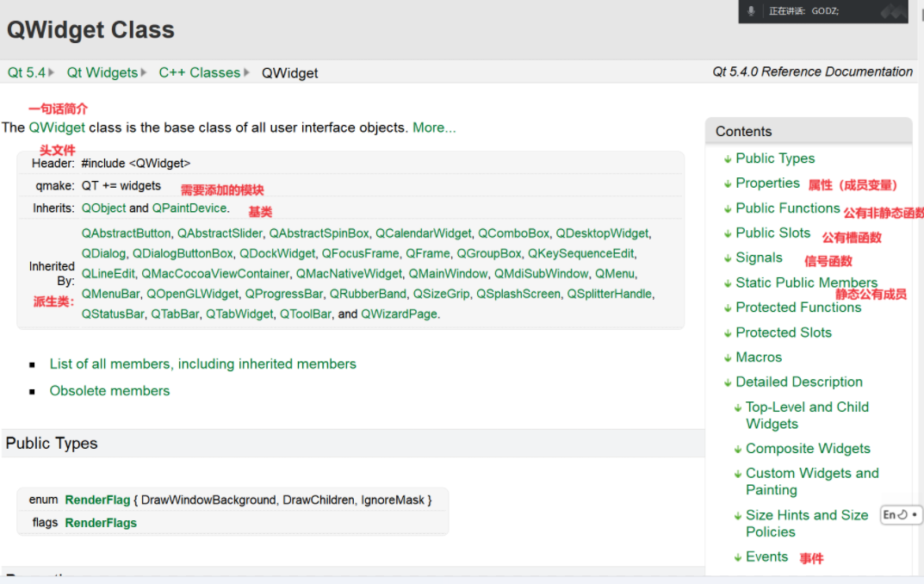
Task: Open the QKeySequenceEdit class link
Action: [x=580, y=253]
